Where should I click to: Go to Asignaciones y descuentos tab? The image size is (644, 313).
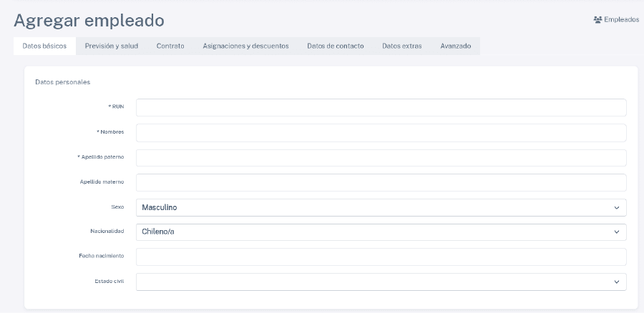click(x=245, y=46)
